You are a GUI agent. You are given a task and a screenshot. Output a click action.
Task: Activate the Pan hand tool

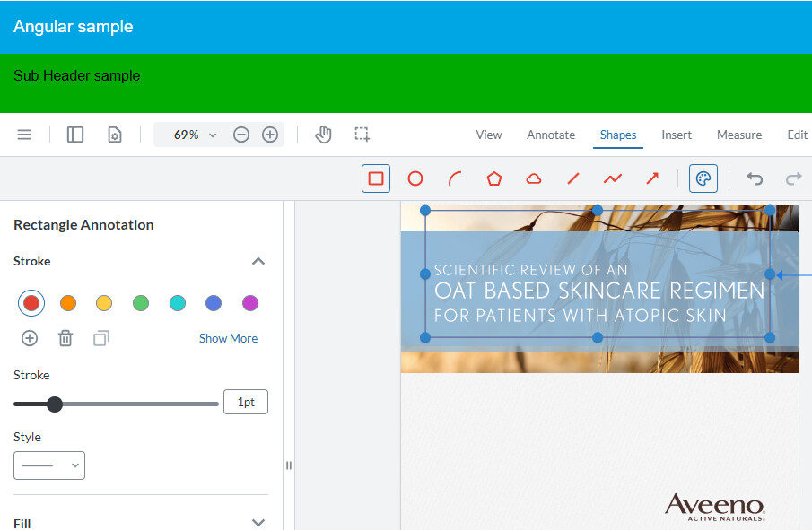point(323,135)
